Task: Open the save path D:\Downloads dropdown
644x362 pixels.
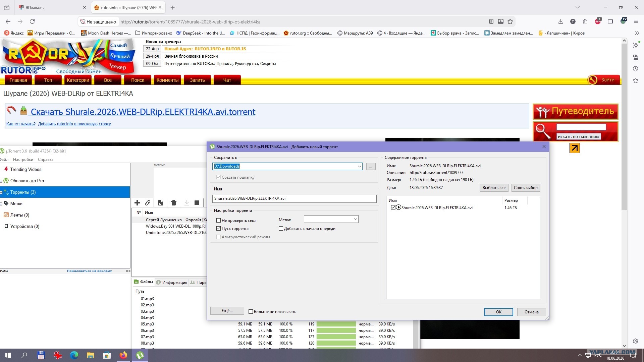Action: click(x=359, y=166)
